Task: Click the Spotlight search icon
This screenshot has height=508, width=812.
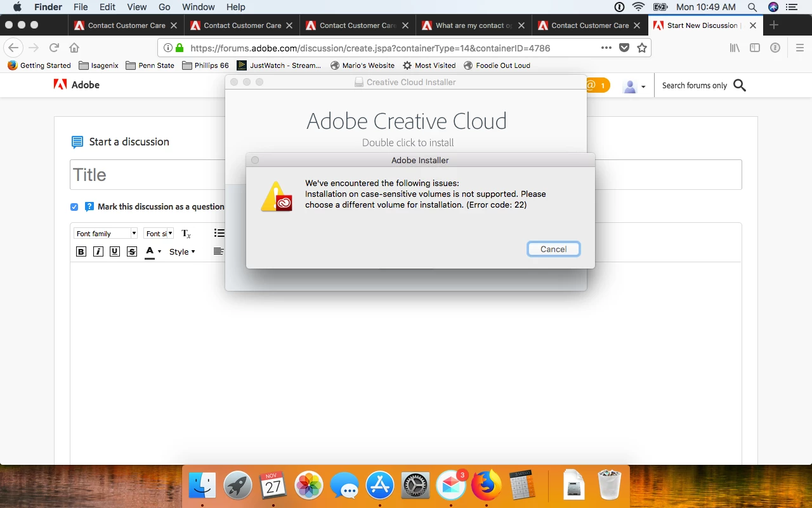Action: (x=752, y=7)
